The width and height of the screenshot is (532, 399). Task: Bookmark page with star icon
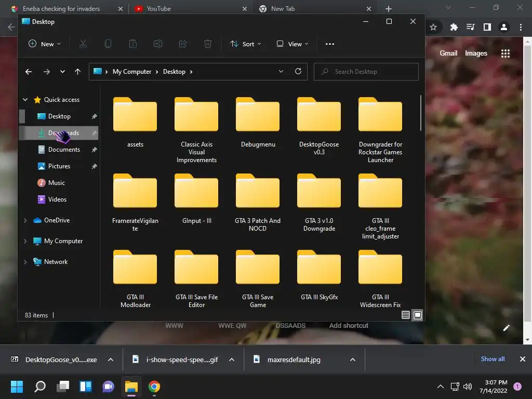pyautogui.click(x=433, y=27)
